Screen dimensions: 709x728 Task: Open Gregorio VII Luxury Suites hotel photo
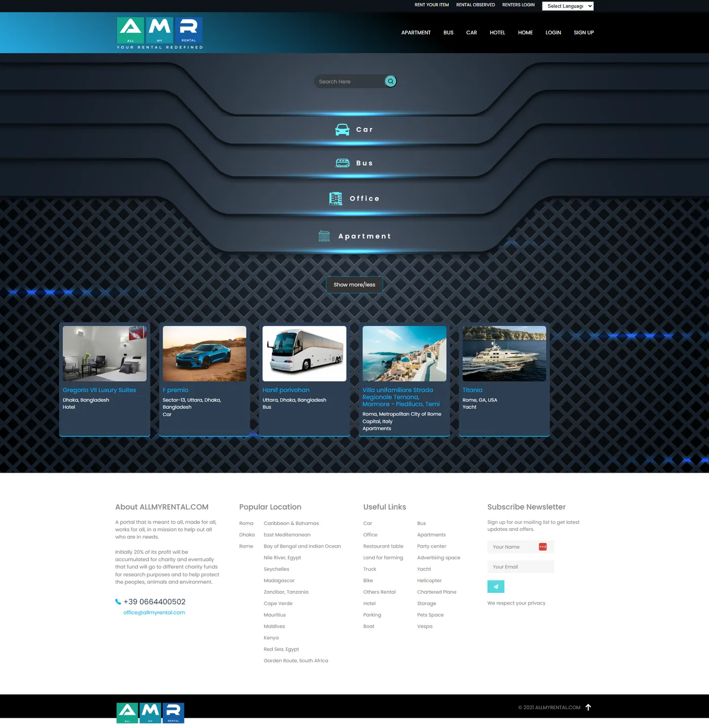tap(105, 354)
